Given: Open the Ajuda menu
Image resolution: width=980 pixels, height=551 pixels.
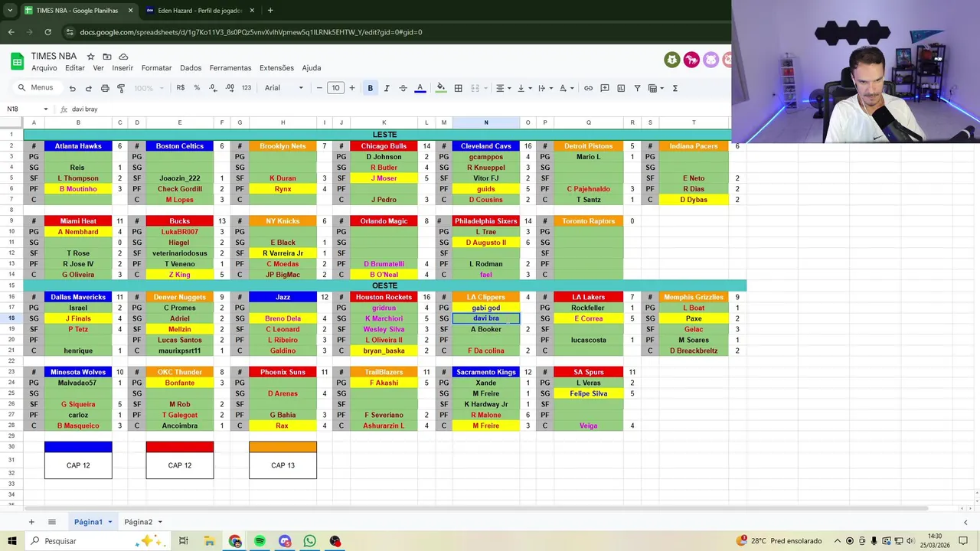Looking at the screenshot, I should click(x=312, y=68).
